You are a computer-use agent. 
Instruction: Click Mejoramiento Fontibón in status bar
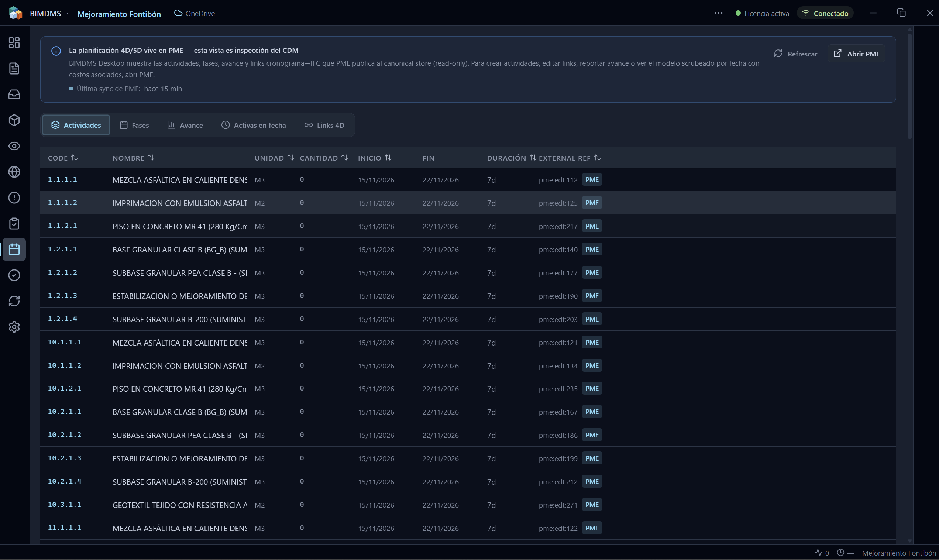[899, 553]
